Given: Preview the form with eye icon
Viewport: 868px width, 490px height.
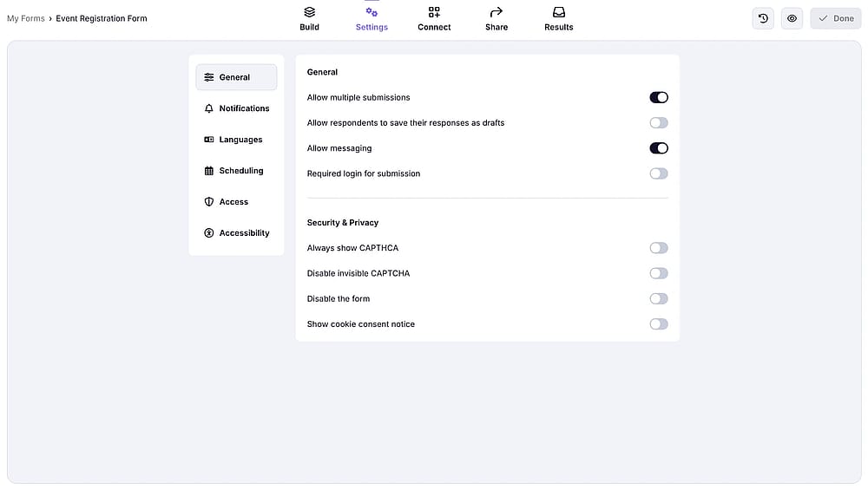Looking at the screenshot, I should [792, 18].
